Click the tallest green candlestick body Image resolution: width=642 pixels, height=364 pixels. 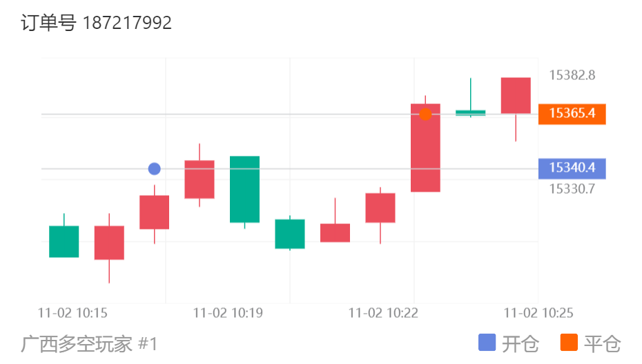point(244,189)
